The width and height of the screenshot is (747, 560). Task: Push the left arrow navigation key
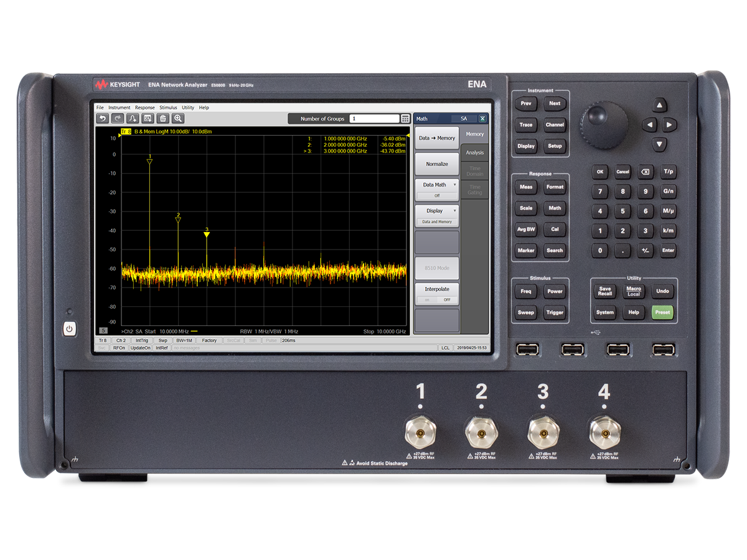(649, 125)
